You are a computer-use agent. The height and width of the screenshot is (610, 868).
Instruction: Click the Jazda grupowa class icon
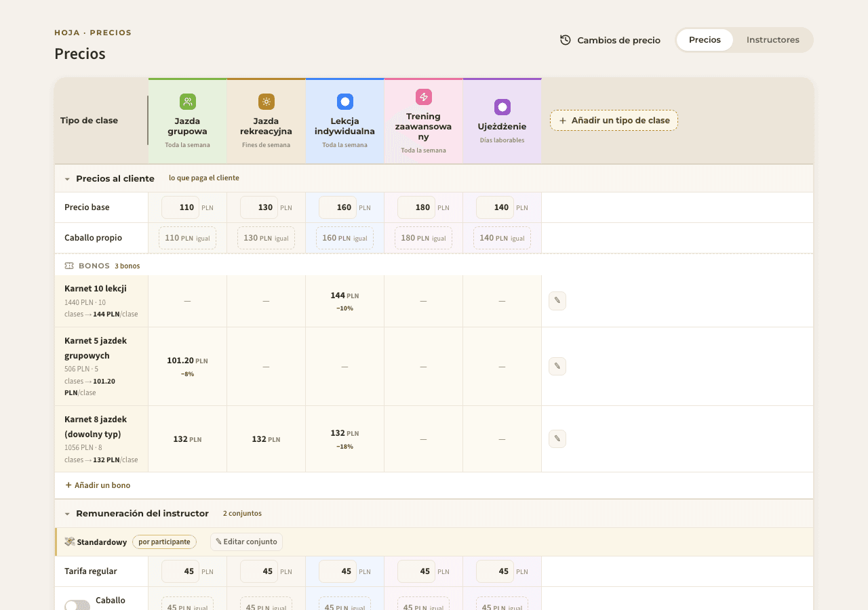coord(188,102)
